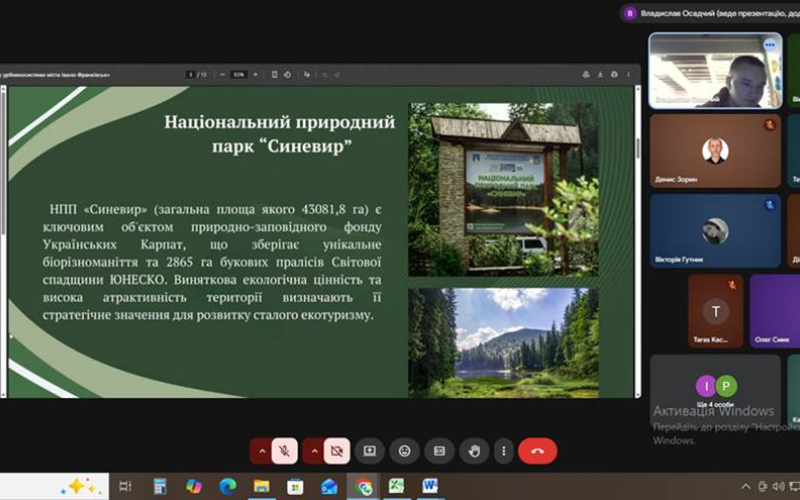Click the slide heading about Синевир park

[x=280, y=134]
